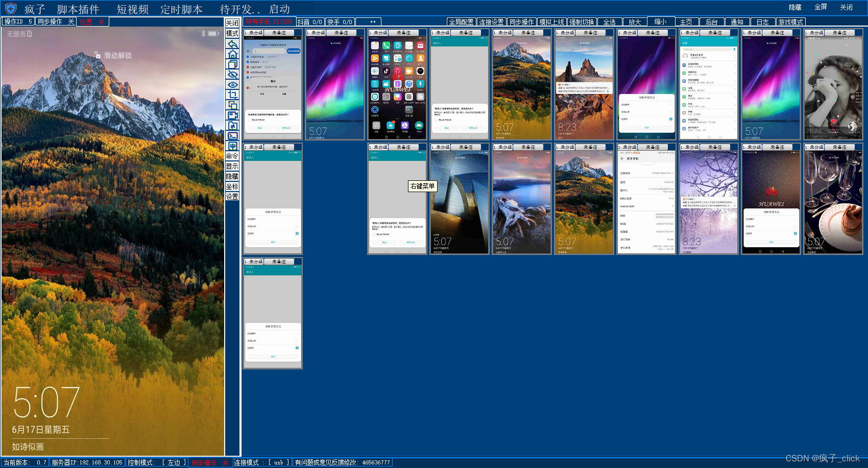Click 隐藏 in the title bar

(x=795, y=7)
